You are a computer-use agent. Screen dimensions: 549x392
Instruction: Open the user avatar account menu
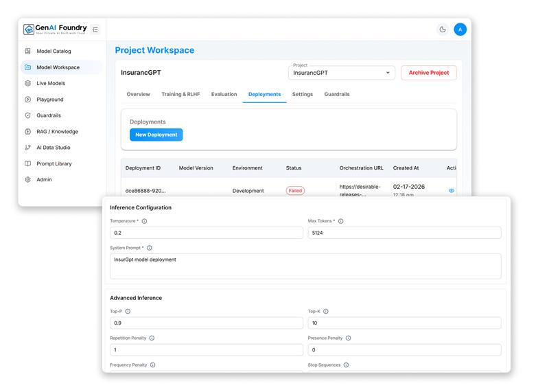460,29
